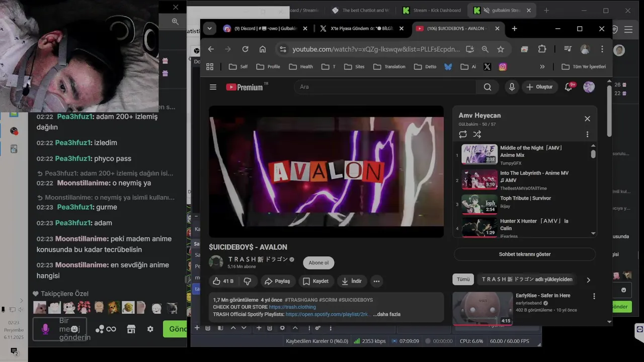Click the purple microphone icon in chat box
This screenshot has width=644, height=362.
pos(45,329)
